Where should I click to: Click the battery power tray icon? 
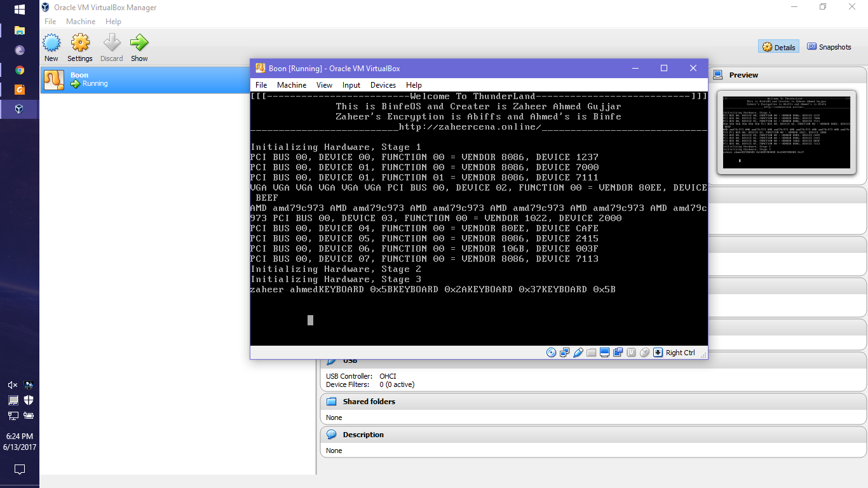coord(29,416)
